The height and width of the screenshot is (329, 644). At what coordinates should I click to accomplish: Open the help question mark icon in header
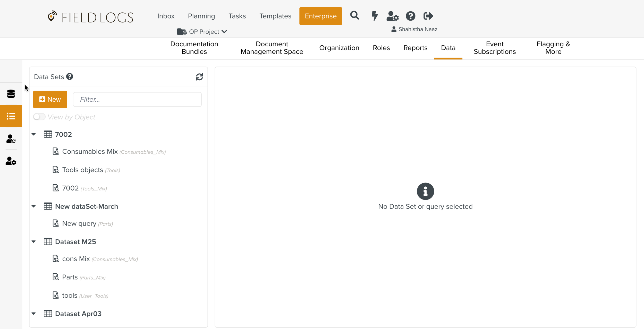410,16
